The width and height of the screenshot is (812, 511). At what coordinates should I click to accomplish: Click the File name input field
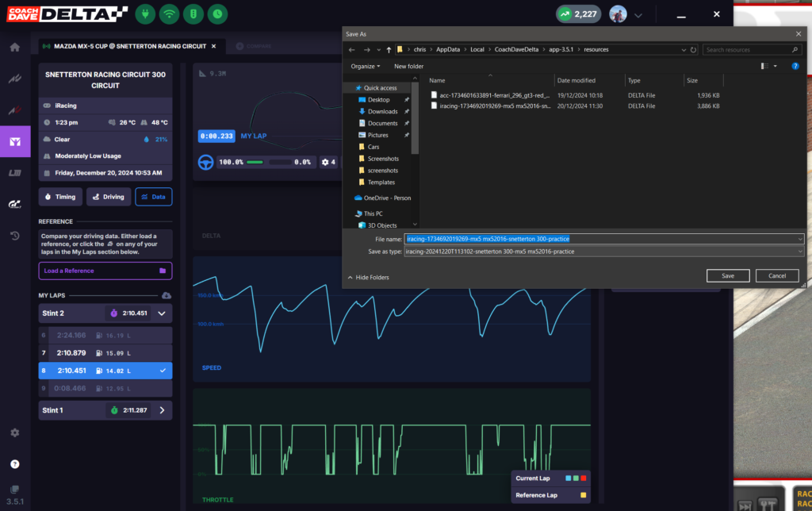coord(603,239)
